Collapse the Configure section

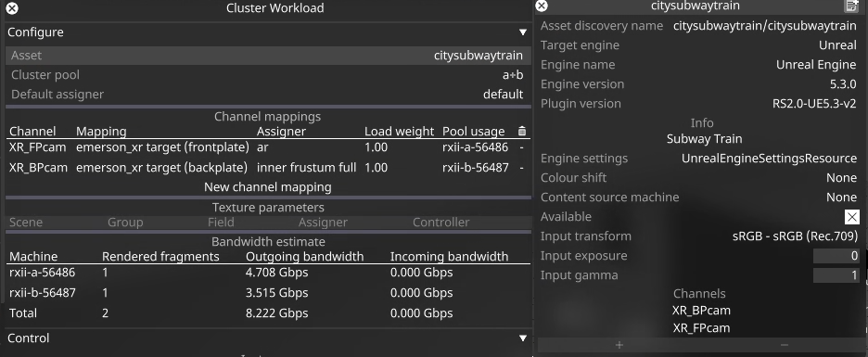522,32
